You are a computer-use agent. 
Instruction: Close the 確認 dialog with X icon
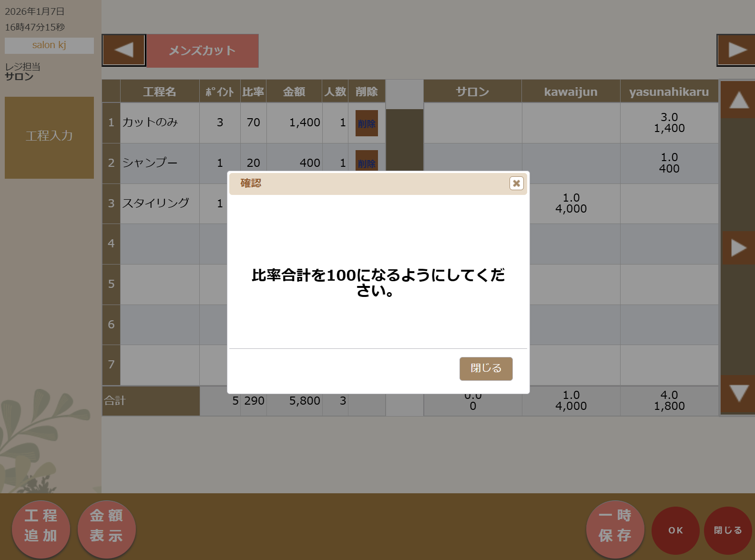(x=516, y=183)
